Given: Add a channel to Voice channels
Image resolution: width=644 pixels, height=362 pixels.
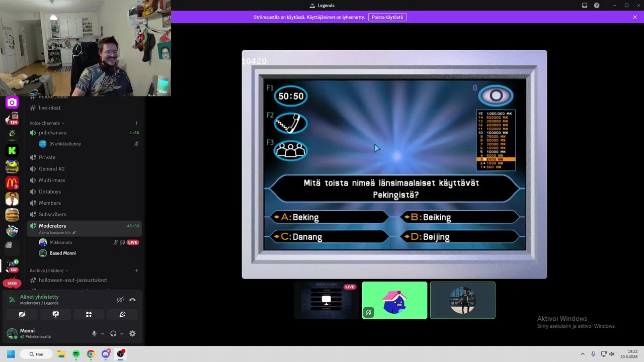Looking at the screenshot, I should (136, 123).
